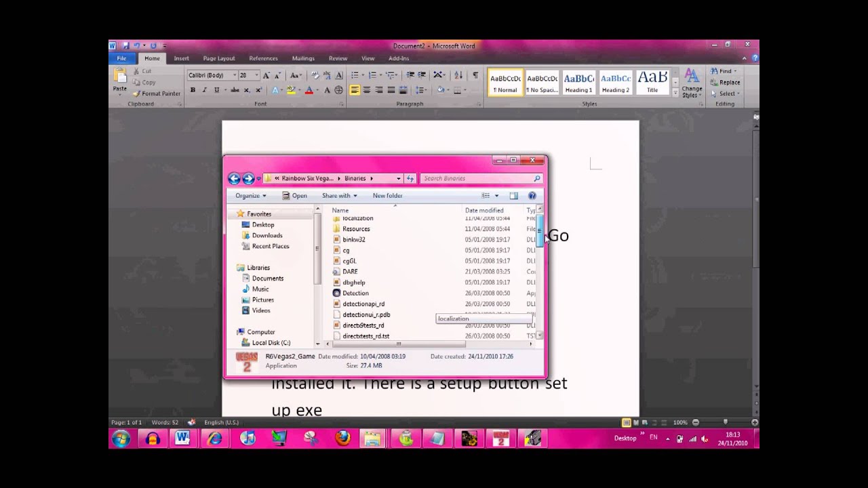868x488 pixels.
Task: Open multilevel list dropdown
Action: [391, 75]
